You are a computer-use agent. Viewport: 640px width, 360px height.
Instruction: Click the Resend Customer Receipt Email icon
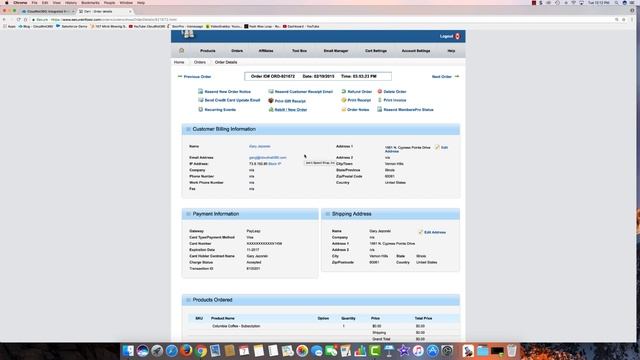coord(271,91)
